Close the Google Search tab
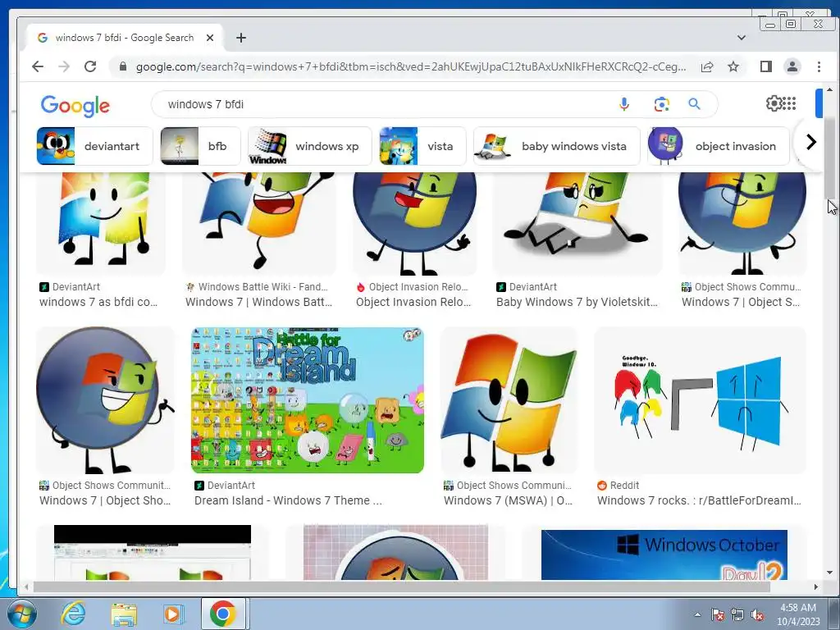 [x=210, y=38]
